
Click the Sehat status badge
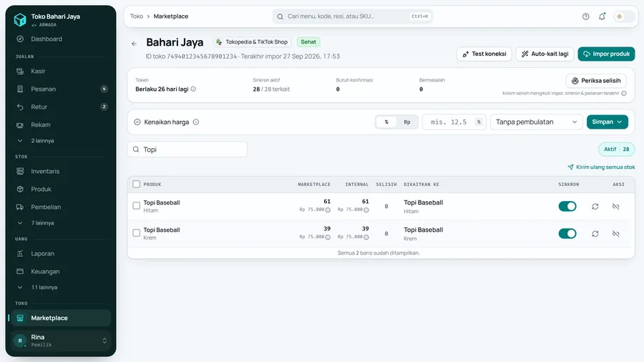[308, 42]
